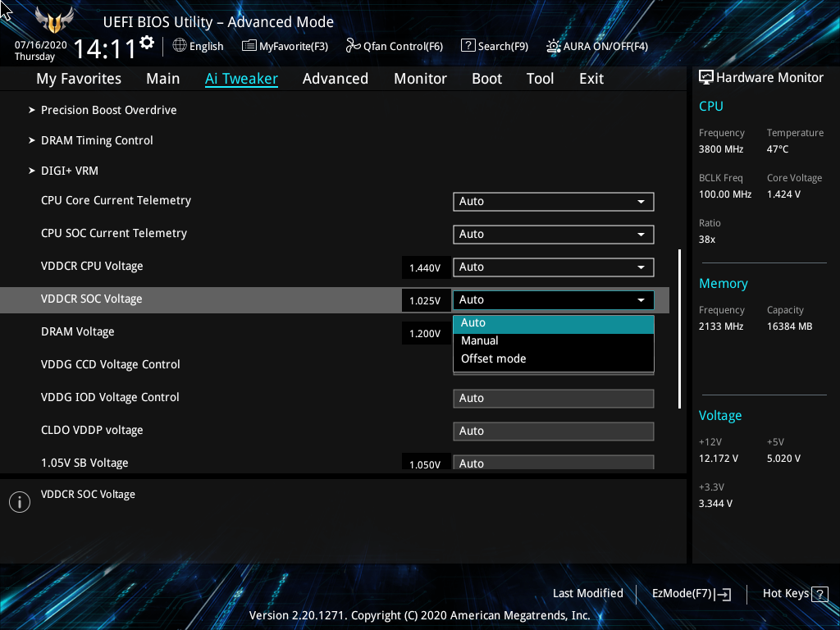Open the Boot tab
Viewport: 840px width, 630px height.
(487, 79)
